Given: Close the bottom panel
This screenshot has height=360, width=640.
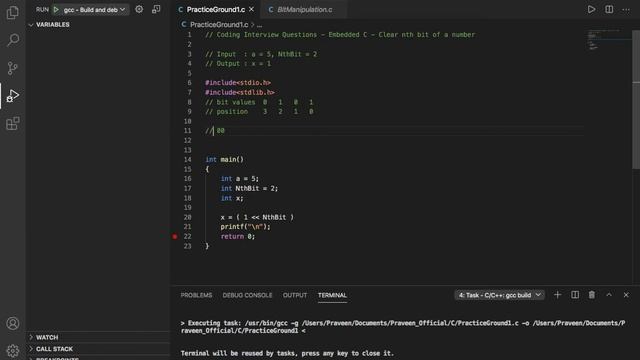Looking at the screenshot, I should point(626,295).
